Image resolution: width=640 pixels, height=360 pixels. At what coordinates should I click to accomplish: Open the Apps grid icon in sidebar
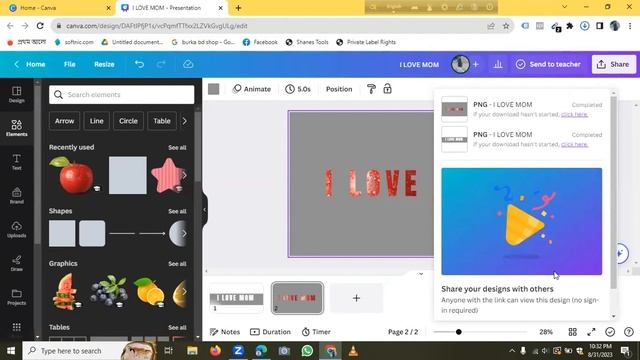(x=17, y=327)
